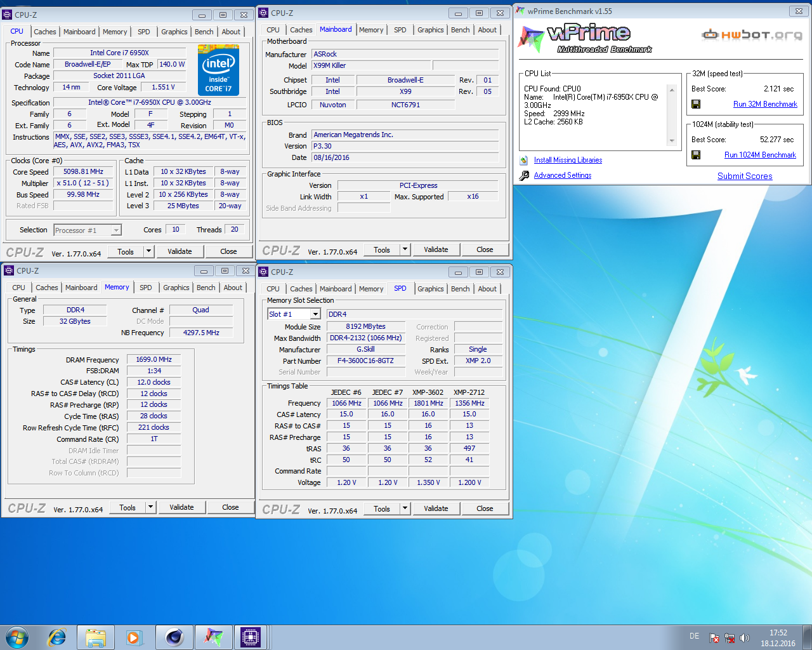Open Tools dropdown arrow in Mainboard window
Image resolution: width=812 pixels, height=650 pixels.
point(405,249)
